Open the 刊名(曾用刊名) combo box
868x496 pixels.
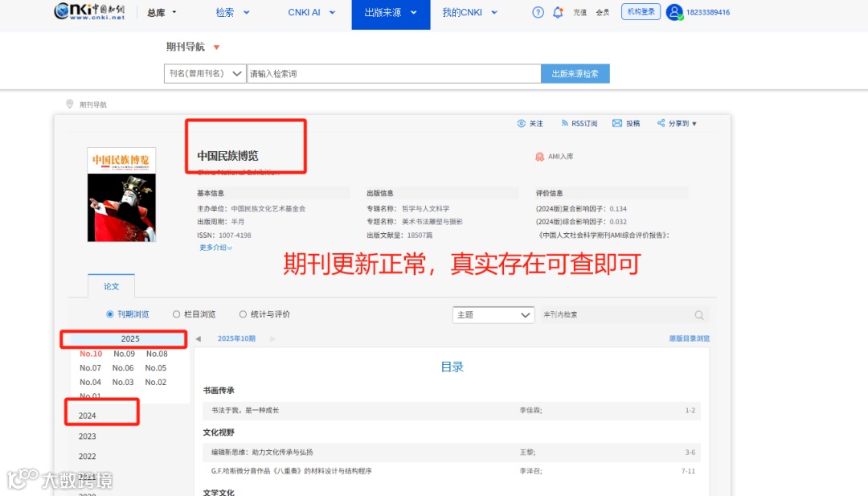[205, 74]
